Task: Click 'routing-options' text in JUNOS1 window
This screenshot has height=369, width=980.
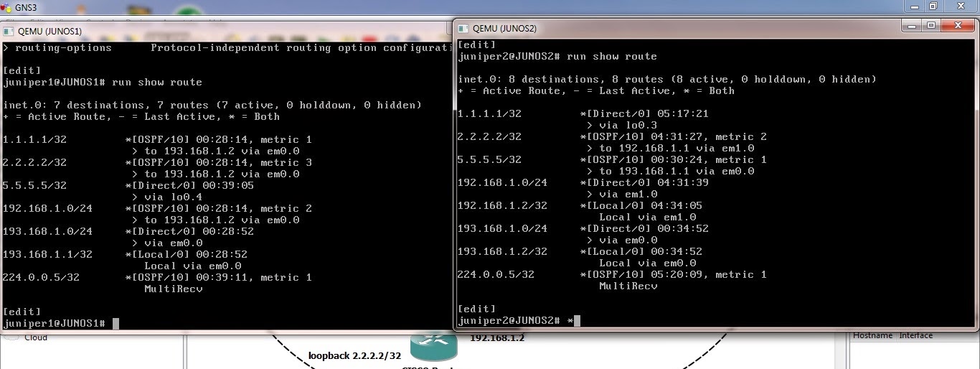Action: tap(63, 47)
